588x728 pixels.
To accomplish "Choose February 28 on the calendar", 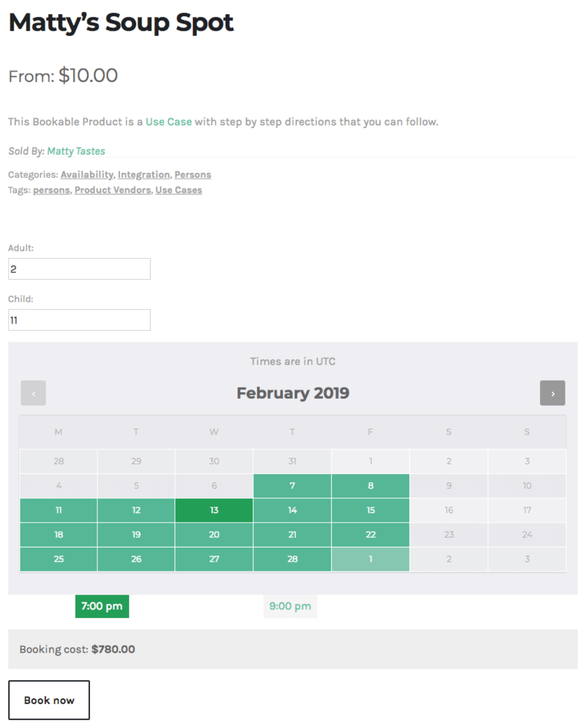I will pyautogui.click(x=292, y=559).
